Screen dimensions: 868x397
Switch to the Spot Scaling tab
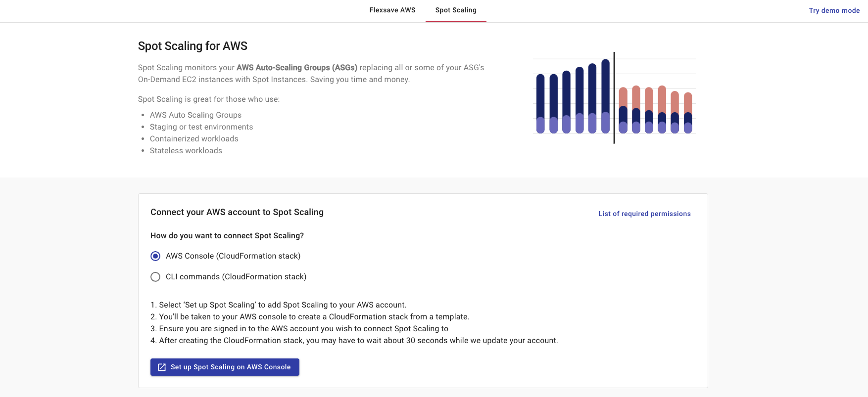point(456,10)
